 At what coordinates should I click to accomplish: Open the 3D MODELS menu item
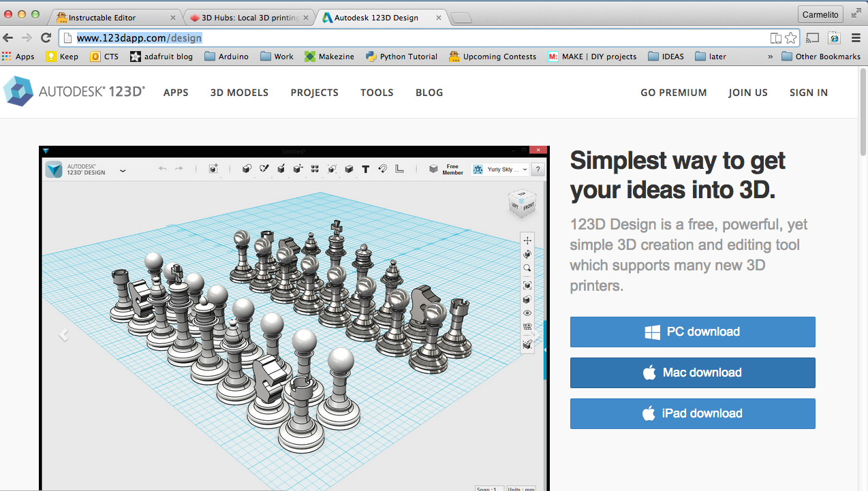[239, 93]
